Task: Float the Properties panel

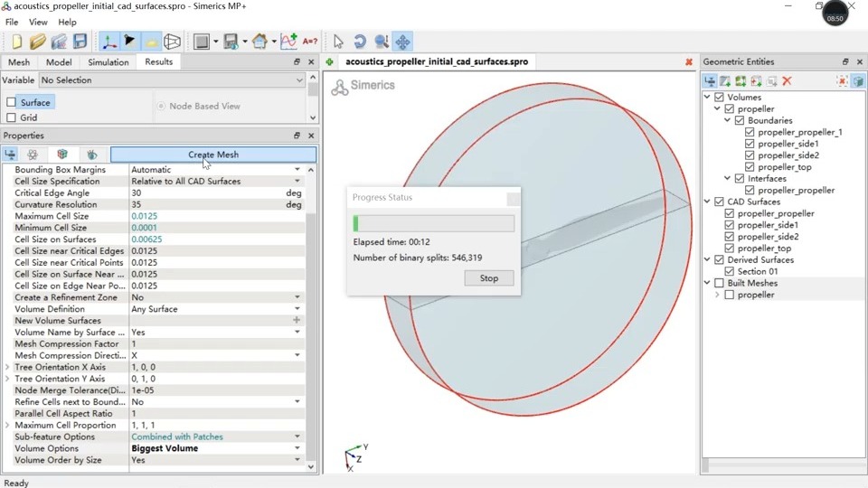Action: pyautogui.click(x=297, y=136)
